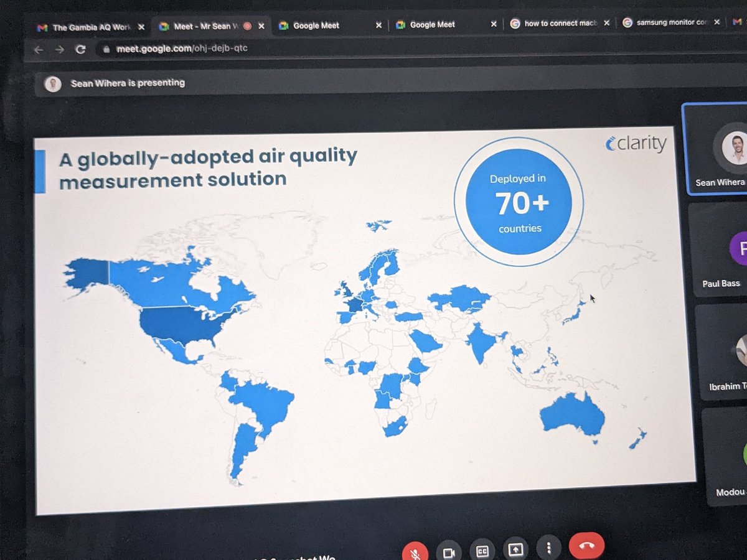Click the address bar meet.google.com URL
This screenshot has width=747, height=560.
pyautogui.click(x=182, y=48)
